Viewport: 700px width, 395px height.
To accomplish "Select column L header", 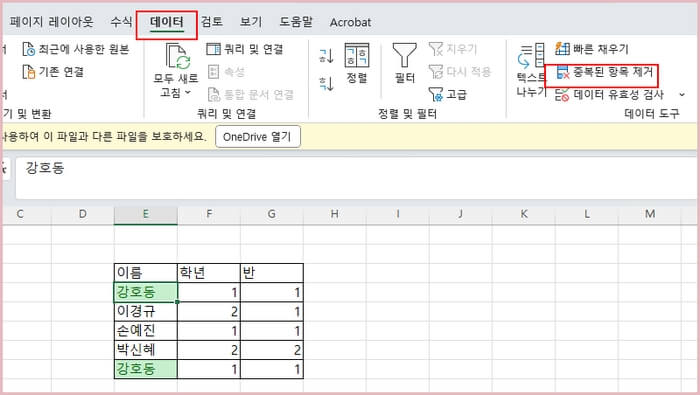I will [x=587, y=214].
